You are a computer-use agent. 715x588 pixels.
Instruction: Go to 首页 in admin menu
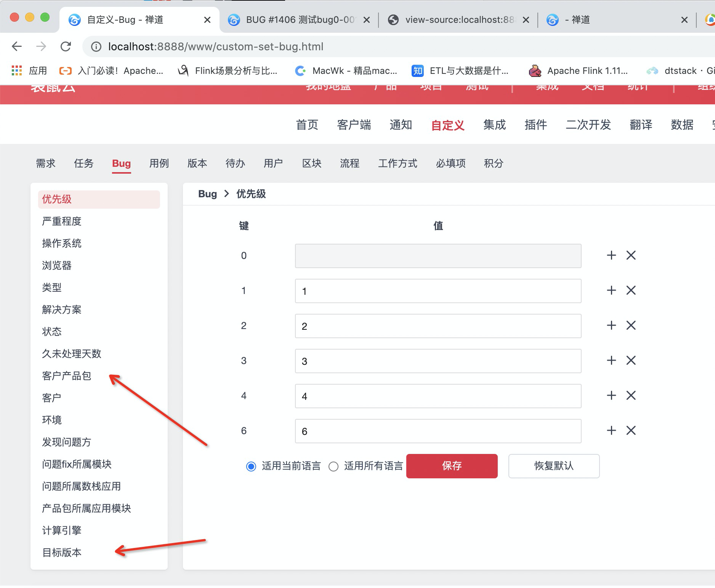pos(307,125)
